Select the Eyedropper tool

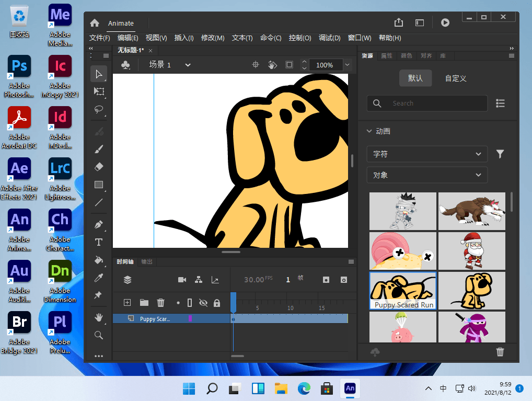coord(99,278)
